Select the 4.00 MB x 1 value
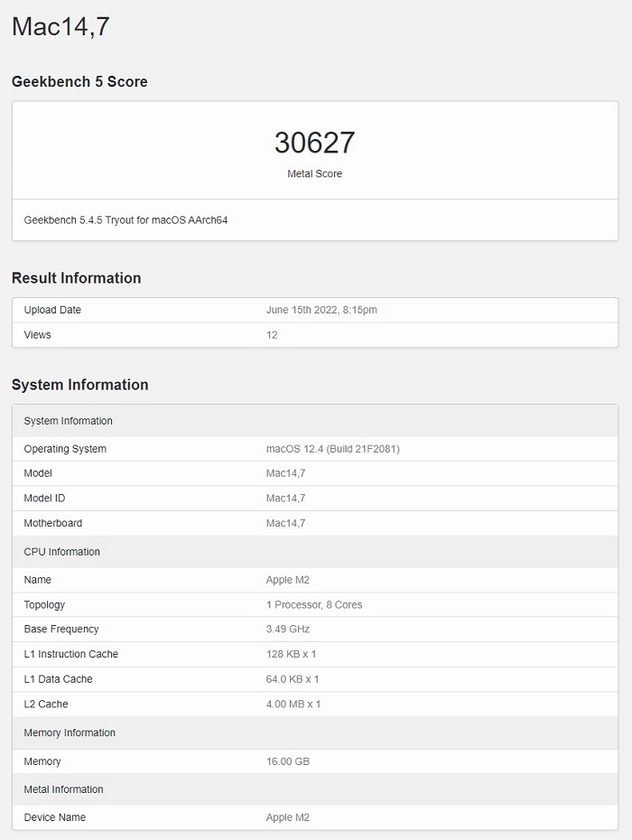 (293, 704)
